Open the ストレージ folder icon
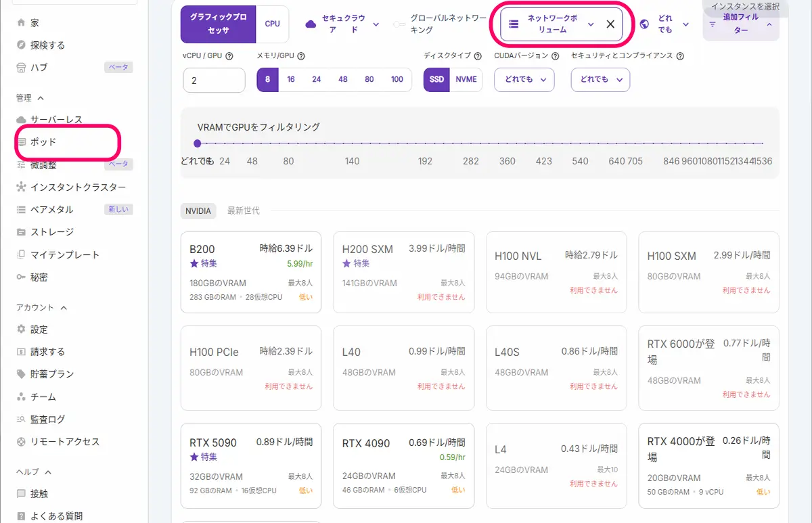Screen dimensions: 812x523 [x=21, y=232]
